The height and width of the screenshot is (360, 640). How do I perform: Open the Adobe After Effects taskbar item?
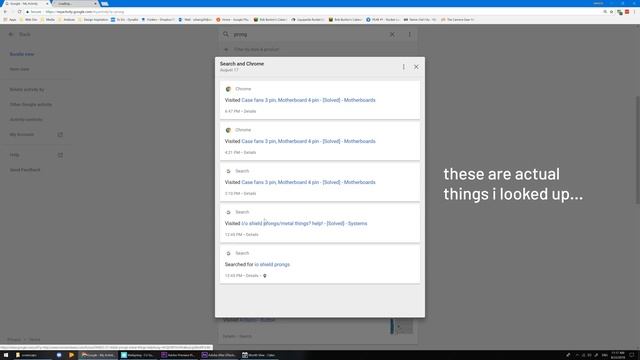[218, 355]
